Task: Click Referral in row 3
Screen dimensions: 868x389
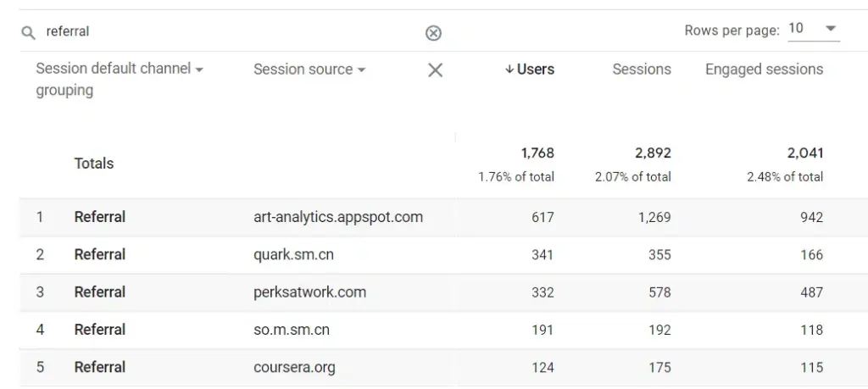Action: [100, 292]
